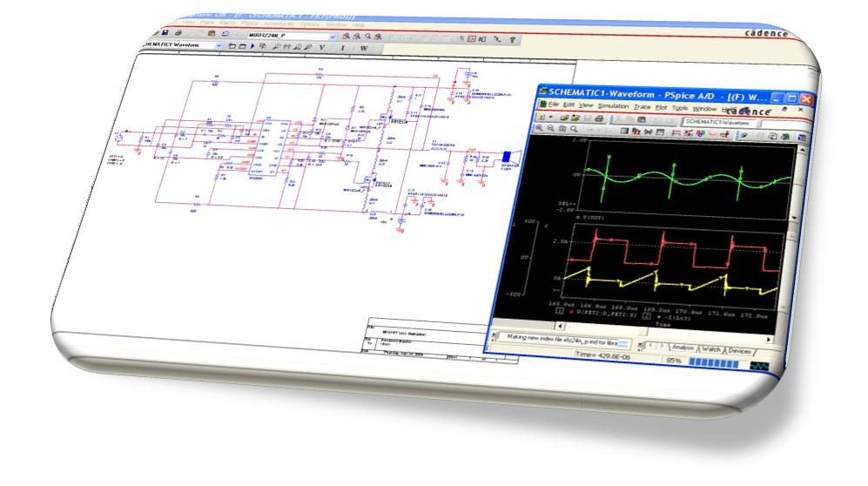Switch to the Analysis tab

click(683, 348)
